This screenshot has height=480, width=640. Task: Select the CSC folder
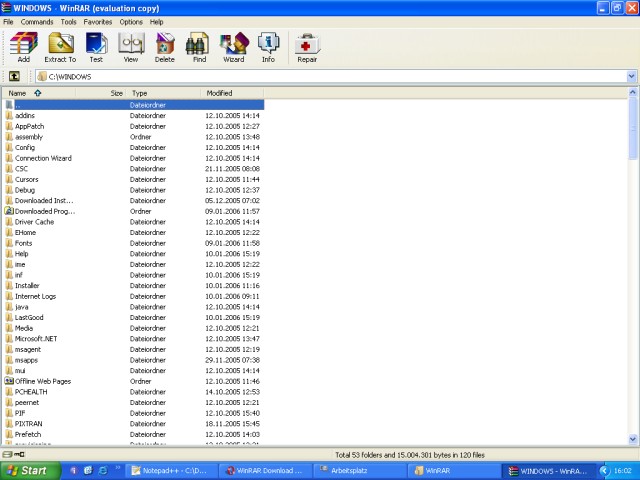pyautogui.click(x=21, y=169)
